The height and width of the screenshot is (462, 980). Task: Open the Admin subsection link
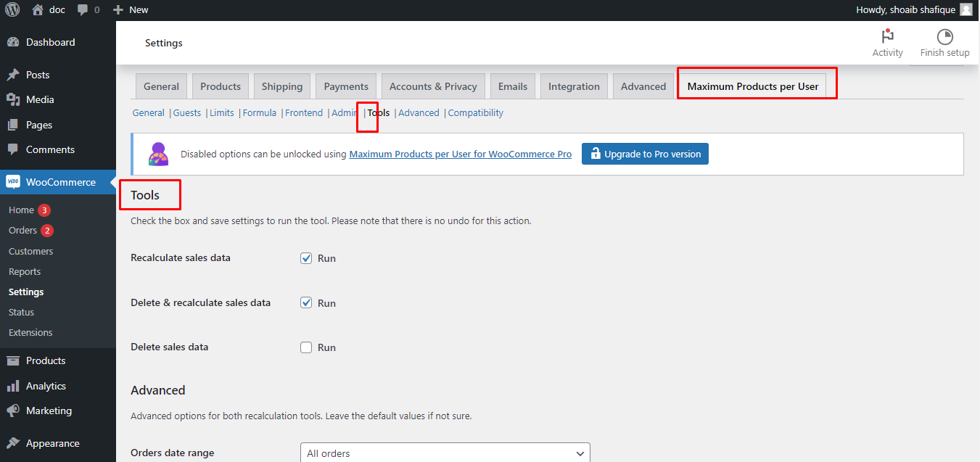(345, 113)
